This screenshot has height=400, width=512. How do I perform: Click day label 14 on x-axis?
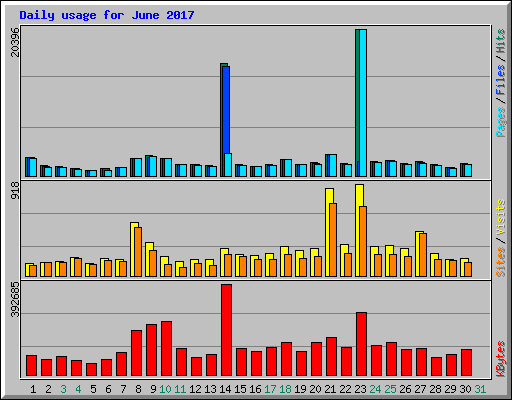[225, 389]
